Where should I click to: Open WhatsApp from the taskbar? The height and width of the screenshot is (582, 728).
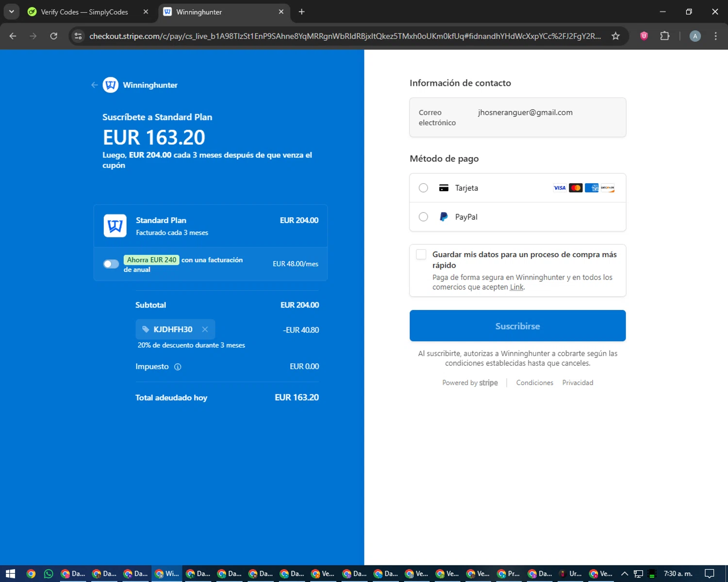tap(49, 574)
